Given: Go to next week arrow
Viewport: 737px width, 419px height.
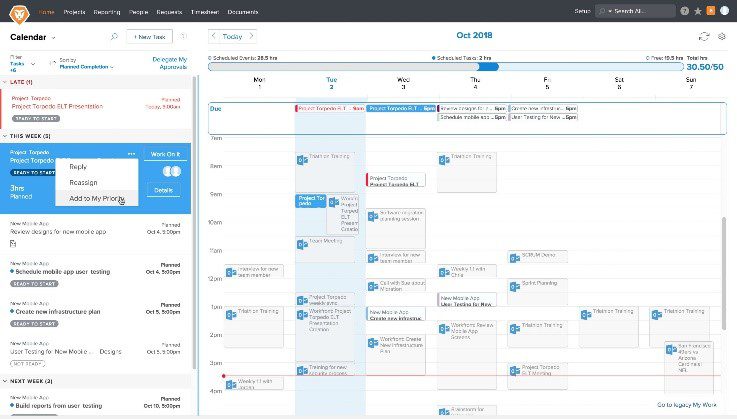Looking at the screenshot, I should pos(251,36).
